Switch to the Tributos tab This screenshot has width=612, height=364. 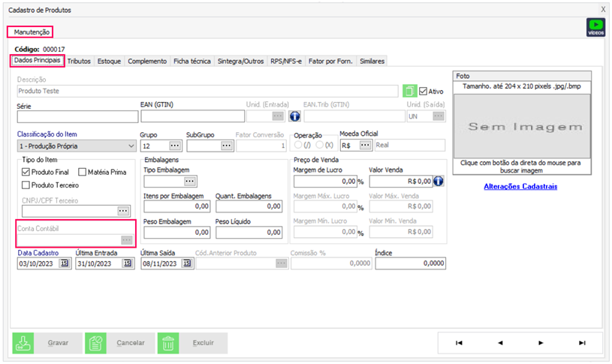(79, 61)
